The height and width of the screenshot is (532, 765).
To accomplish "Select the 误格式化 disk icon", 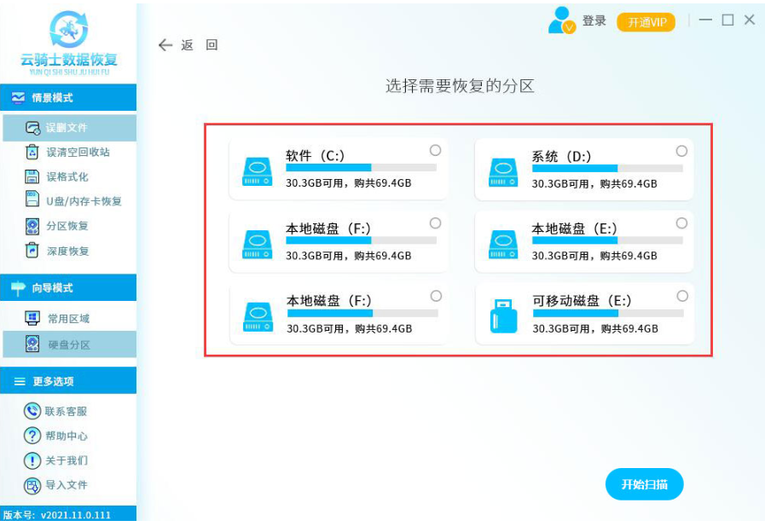I will click(32, 177).
